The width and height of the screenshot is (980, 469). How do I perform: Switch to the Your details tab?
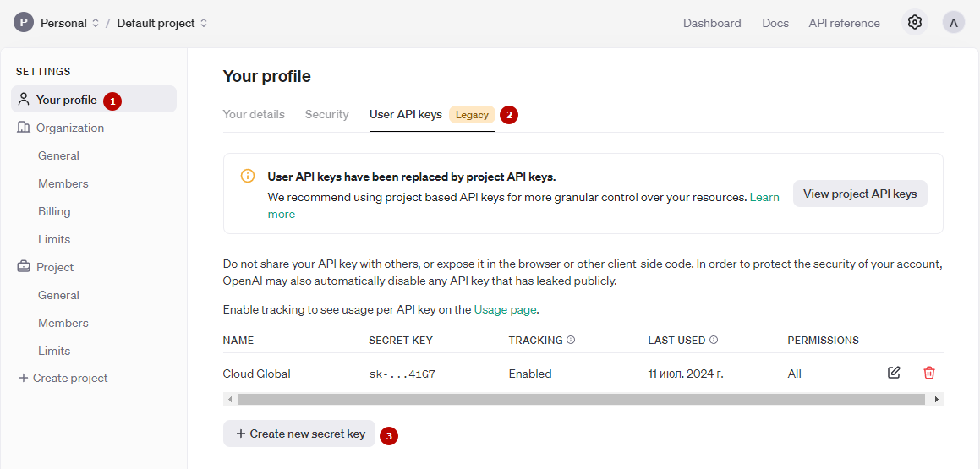(254, 115)
